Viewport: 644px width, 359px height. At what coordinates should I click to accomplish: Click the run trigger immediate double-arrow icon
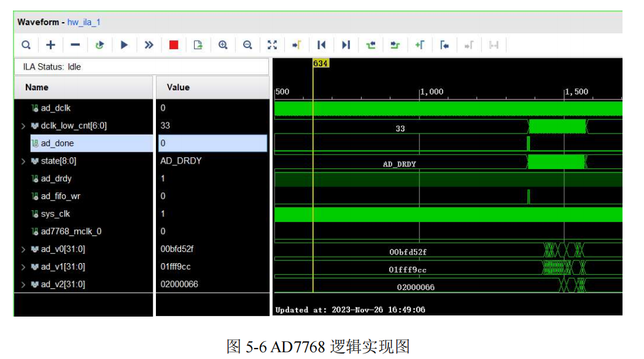point(149,45)
